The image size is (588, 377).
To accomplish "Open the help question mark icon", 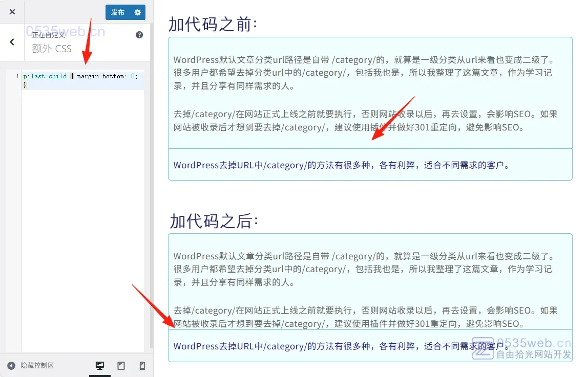I will [139, 35].
